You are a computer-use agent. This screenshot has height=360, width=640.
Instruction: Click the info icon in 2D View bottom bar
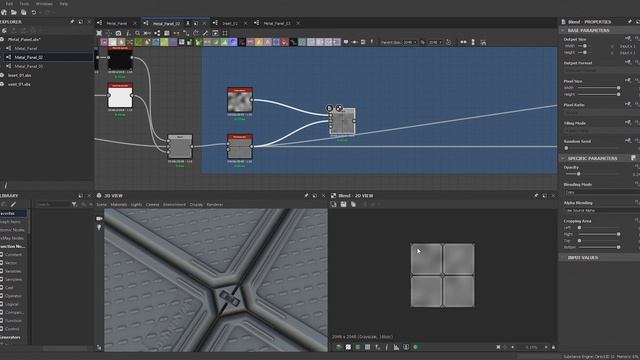[x=387, y=347]
